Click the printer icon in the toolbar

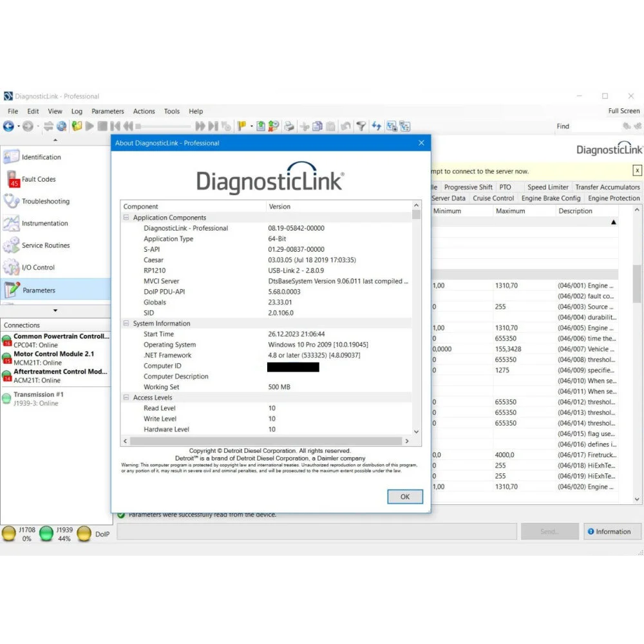pos(289,127)
